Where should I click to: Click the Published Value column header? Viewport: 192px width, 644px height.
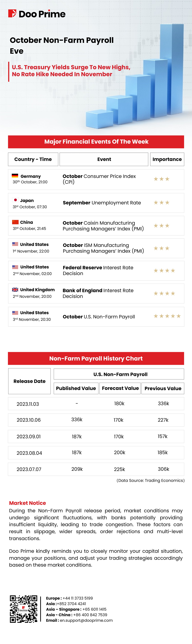point(76,388)
